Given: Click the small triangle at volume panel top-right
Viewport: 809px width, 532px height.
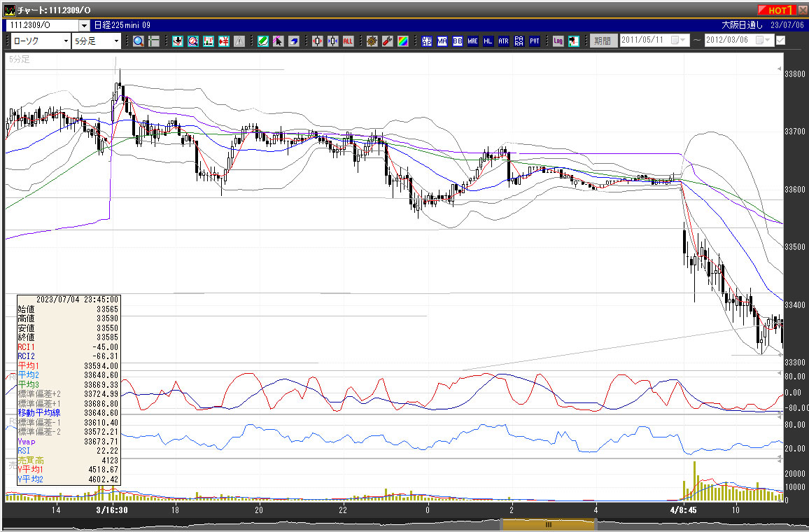Looking at the screenshot, I should coord(779,461).
